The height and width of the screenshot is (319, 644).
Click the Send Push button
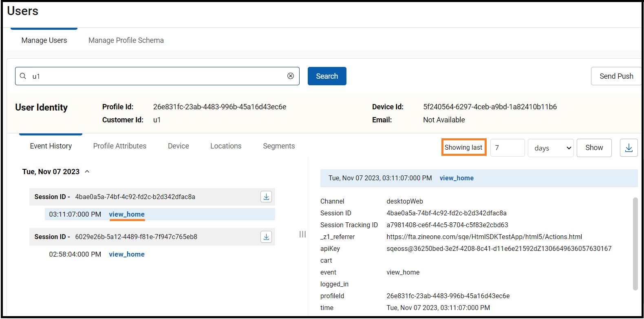[x=616, y=76]
